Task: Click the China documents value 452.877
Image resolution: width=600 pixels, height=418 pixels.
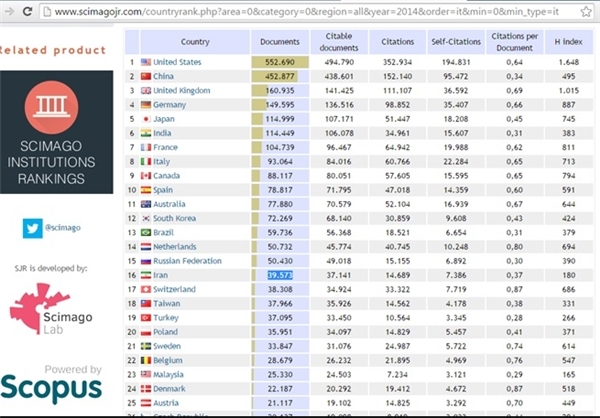Action: (280, 76)
